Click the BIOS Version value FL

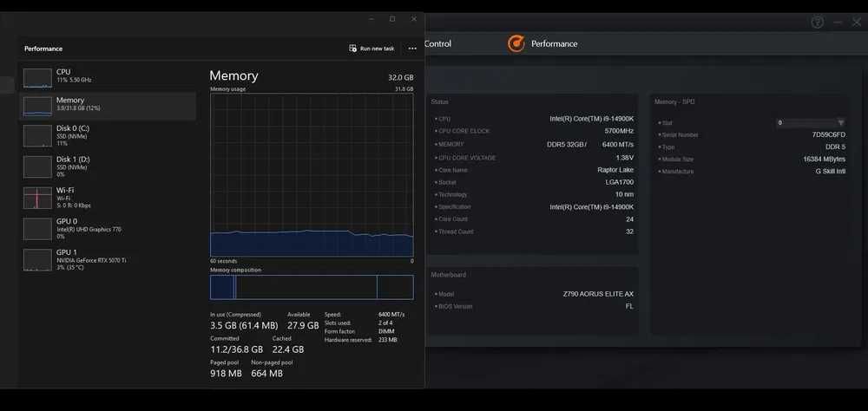coord(629,306)
